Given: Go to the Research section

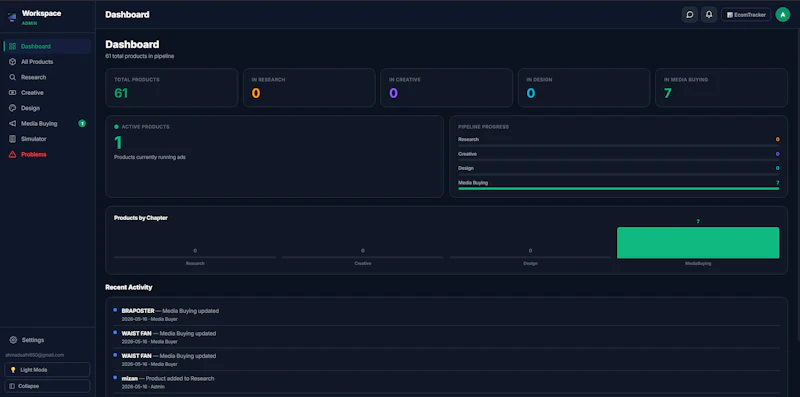Looking at the screenshot, I should (x=47, y=77).
